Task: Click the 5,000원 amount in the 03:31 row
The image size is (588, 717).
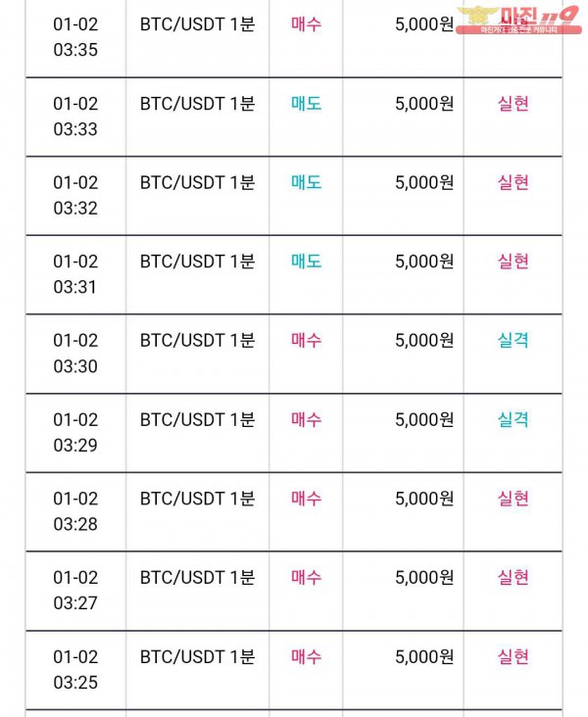Action: tap(424, 262)
